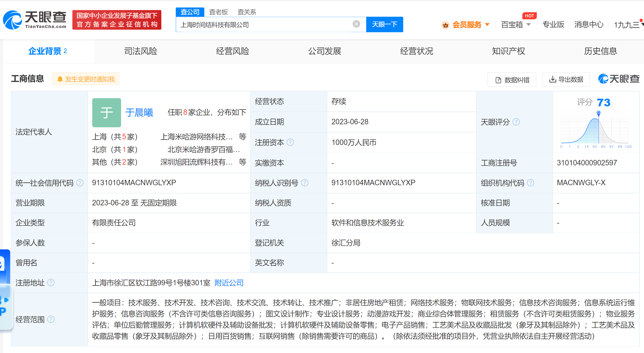The image size is (644, 353).
Task: Click the 于 avatar of legal representative
Action: 106,113
